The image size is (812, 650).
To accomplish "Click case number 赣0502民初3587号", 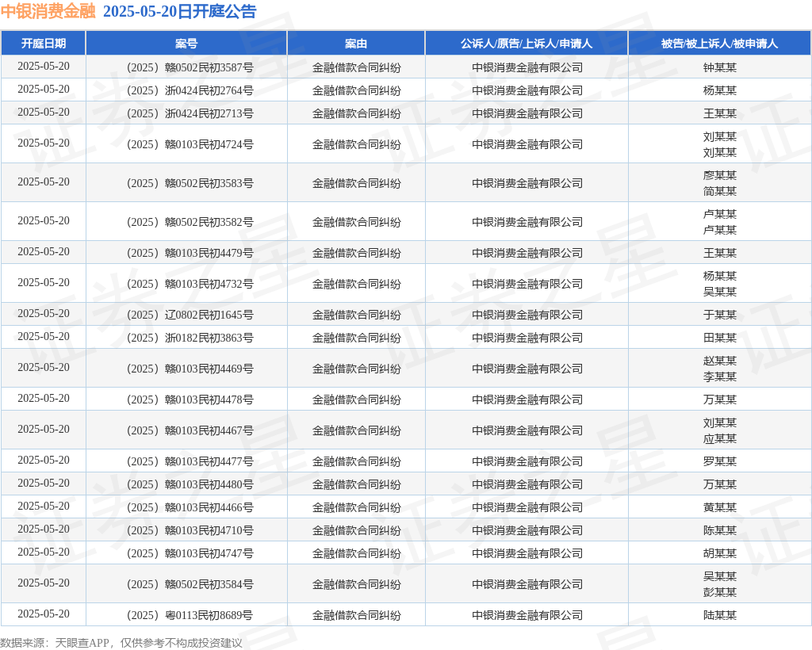I will [190, 67].
